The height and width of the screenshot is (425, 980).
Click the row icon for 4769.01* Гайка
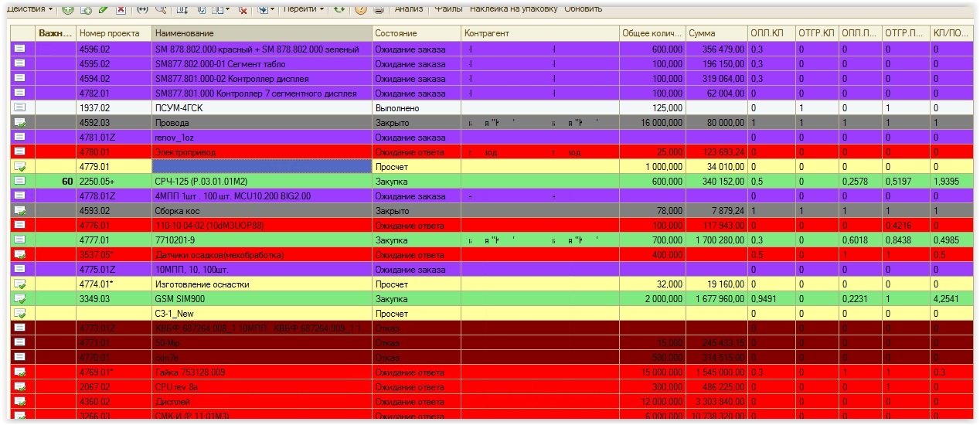pyautogui.click(x=19, y=372)
